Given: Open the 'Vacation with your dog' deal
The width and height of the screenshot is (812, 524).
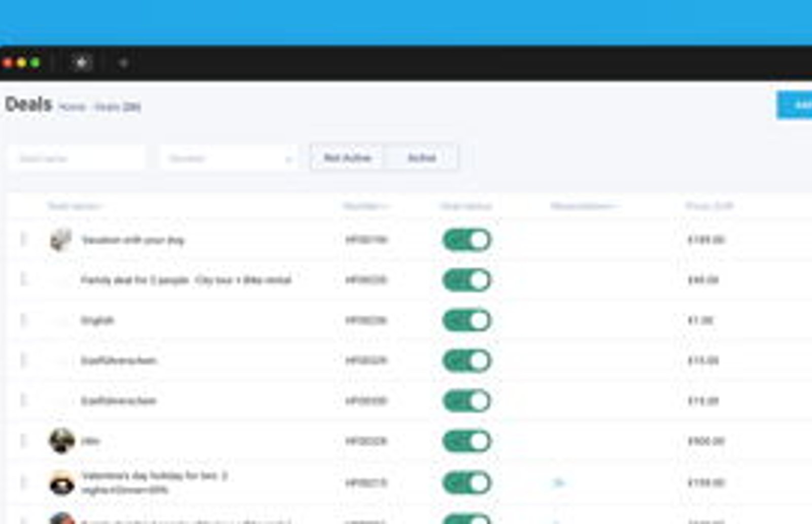Looking at the screenshot, I should click(132, 240).
